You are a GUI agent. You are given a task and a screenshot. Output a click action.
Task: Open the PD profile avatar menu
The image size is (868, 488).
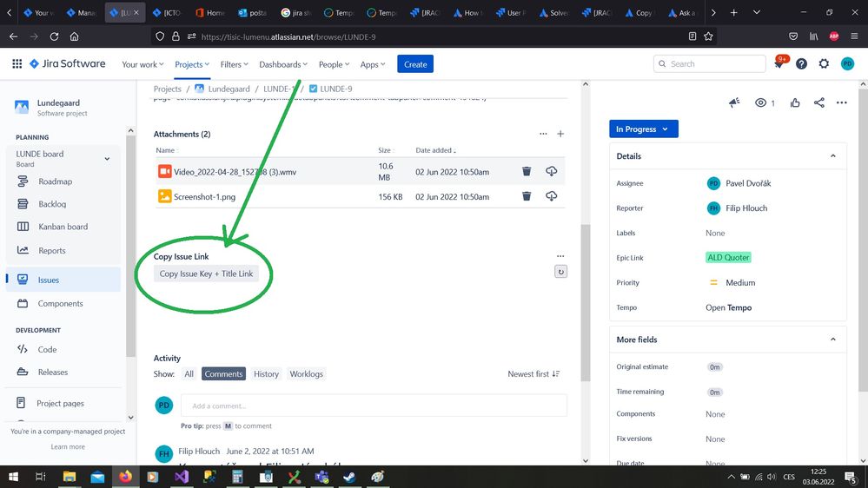coord(847,63)
